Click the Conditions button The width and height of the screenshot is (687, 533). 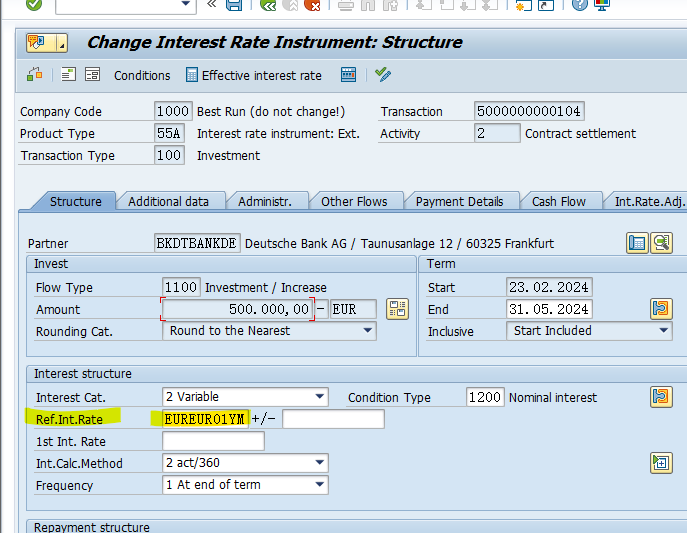[x=141, y=75]
